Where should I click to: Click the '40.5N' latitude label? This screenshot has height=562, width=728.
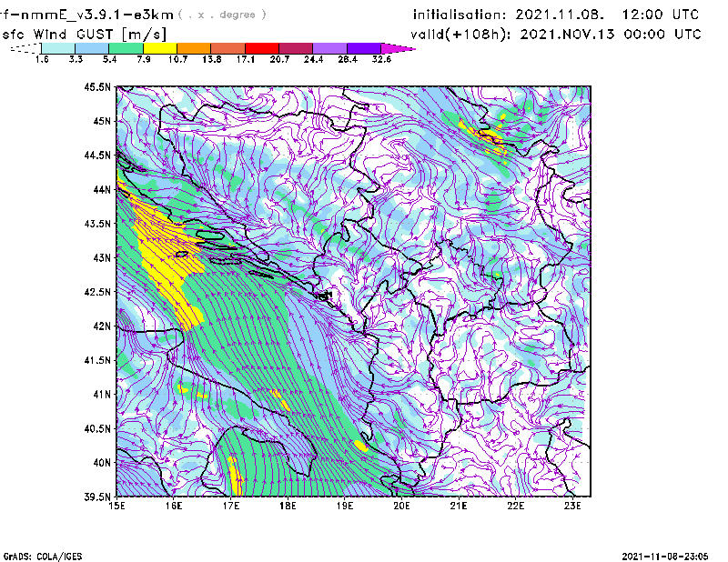pos(97,429)
